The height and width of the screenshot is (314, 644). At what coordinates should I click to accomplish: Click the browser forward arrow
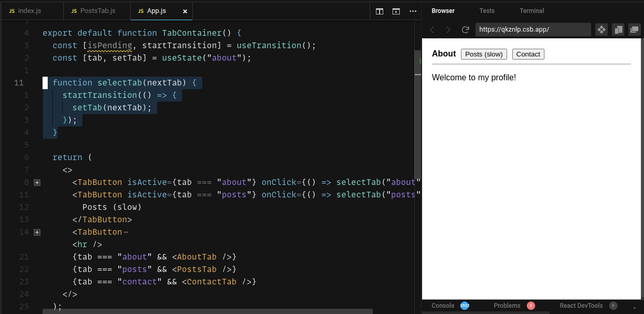[x=448, y=30]
